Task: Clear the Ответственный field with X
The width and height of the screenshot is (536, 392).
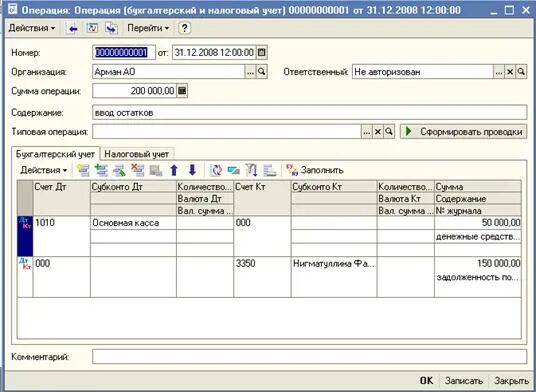Action: pyautogui.click(x=510, y=72)
